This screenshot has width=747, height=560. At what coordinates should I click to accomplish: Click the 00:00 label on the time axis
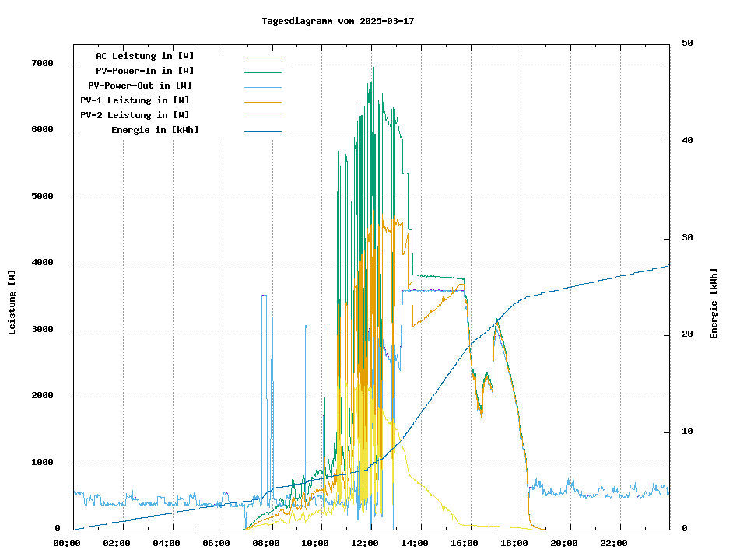pyautogui.click(x=67, y=543)
